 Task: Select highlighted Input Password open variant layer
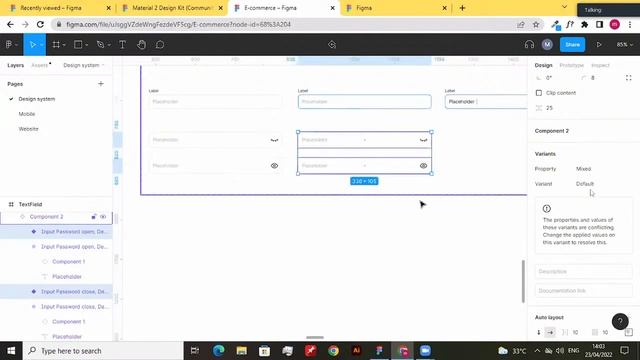pyautogui.click(x=56, y=231)
